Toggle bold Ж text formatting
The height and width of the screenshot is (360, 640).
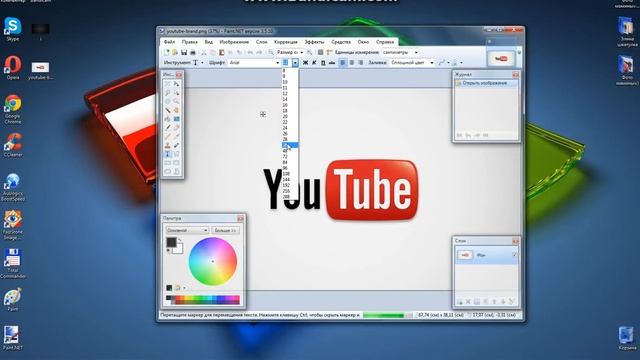[305, 63]
